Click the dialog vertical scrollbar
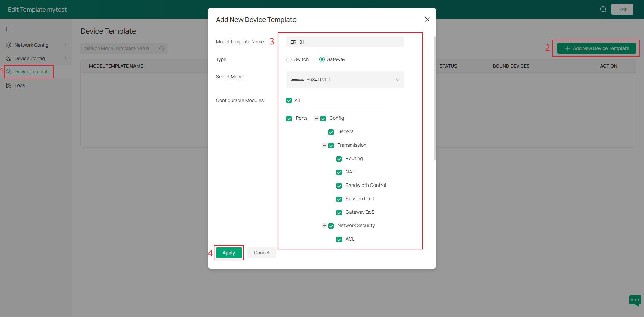The height and width of the screenshot is (317, 644). click(435, 98)
